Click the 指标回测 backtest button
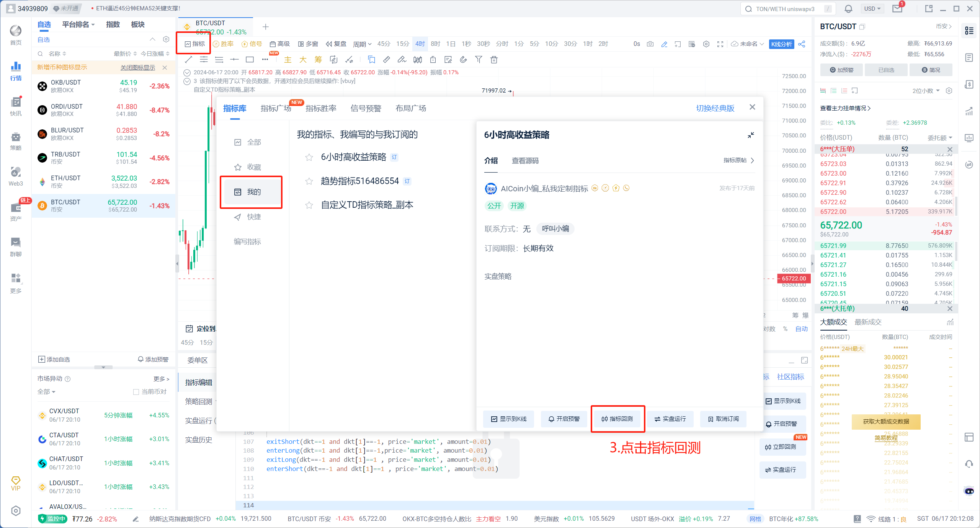The image size is (980, 528). point(617,419)
